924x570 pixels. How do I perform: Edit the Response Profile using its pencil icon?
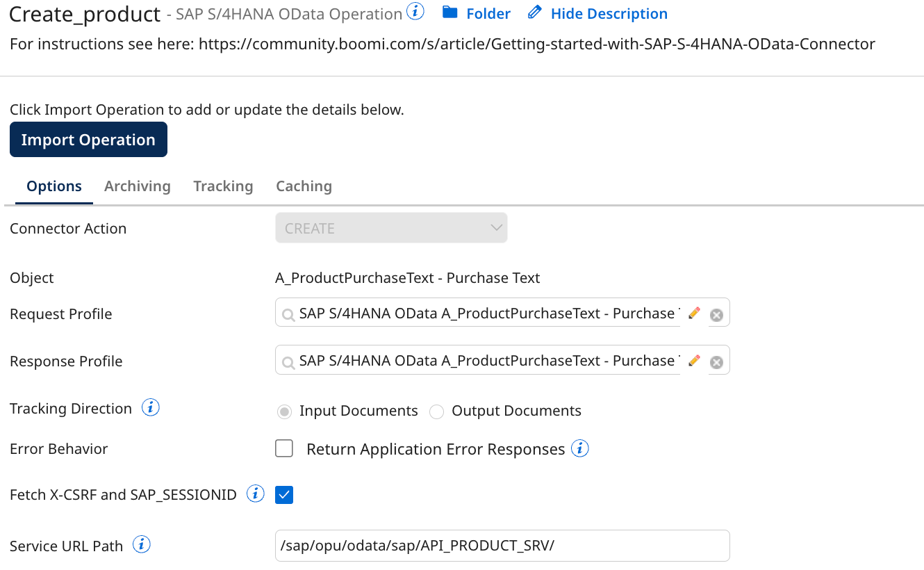[694, 360]
